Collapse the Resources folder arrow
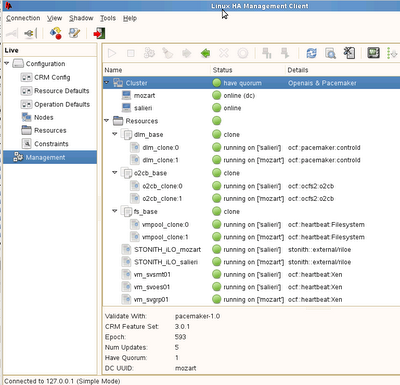The height and width of the screenshot is (385, 400). coord(107,120)
